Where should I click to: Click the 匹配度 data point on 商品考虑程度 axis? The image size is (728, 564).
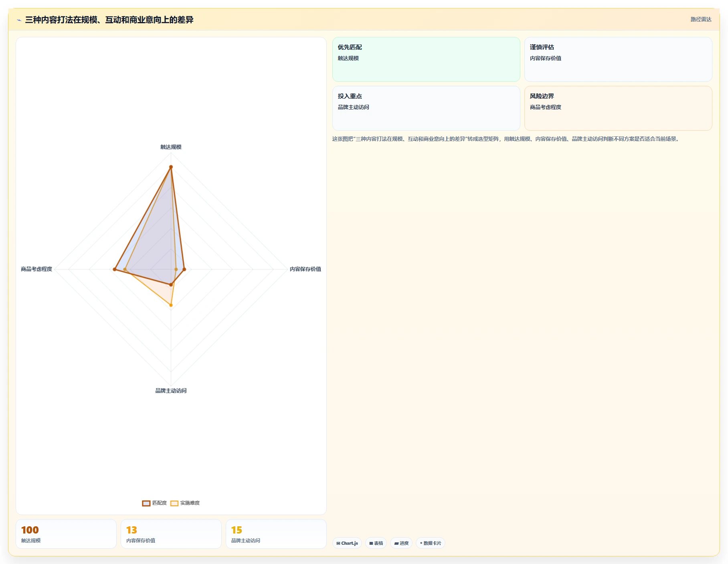115,269
